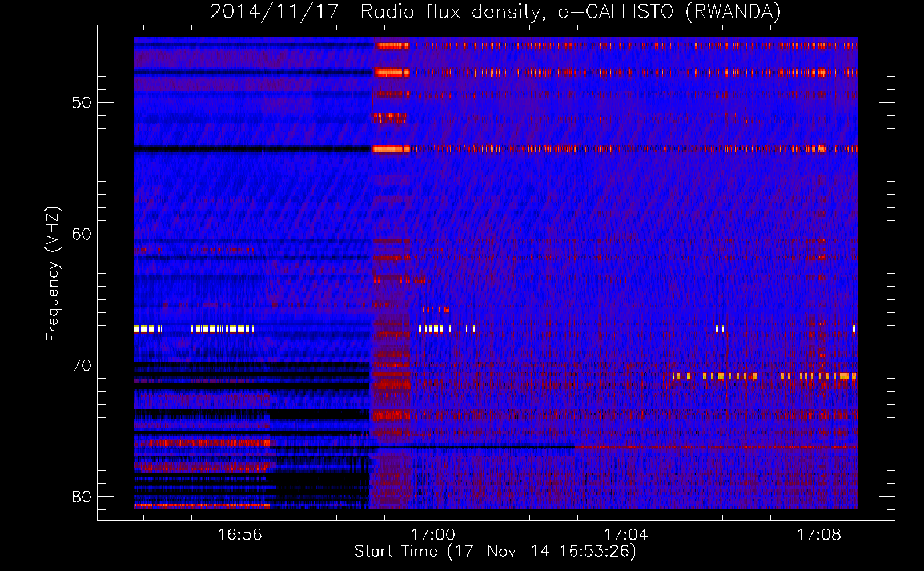Click the 60 MHz tick label
924x571 pixels.
[82, 234]
